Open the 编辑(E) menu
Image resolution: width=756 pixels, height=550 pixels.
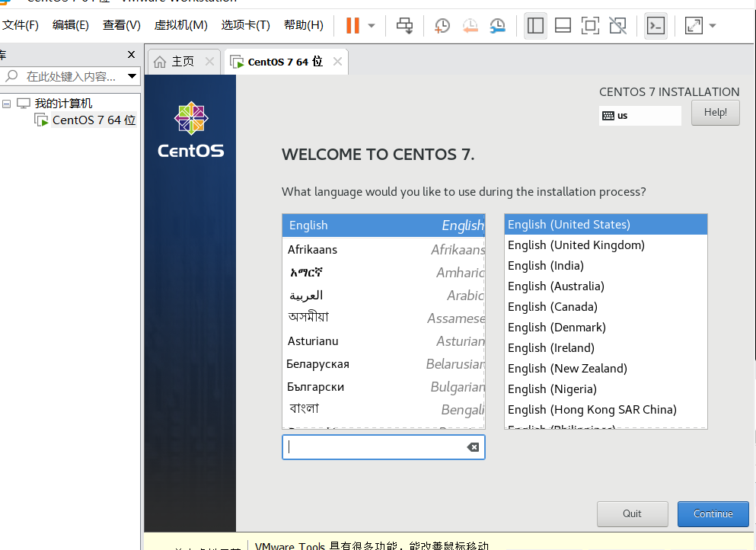pyautogui.click(x=70, y=25)
